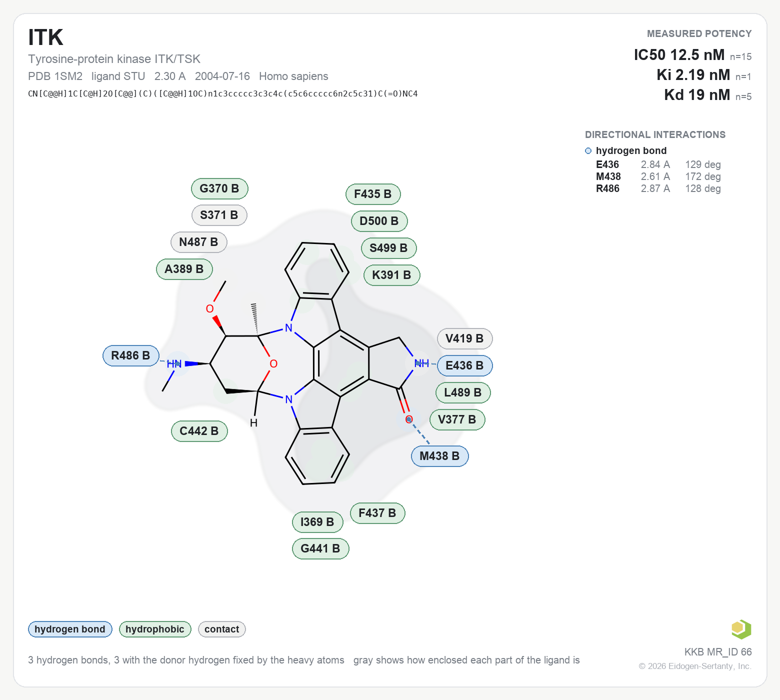
Task: Click the contact legend pill
Action: [222, 629]
